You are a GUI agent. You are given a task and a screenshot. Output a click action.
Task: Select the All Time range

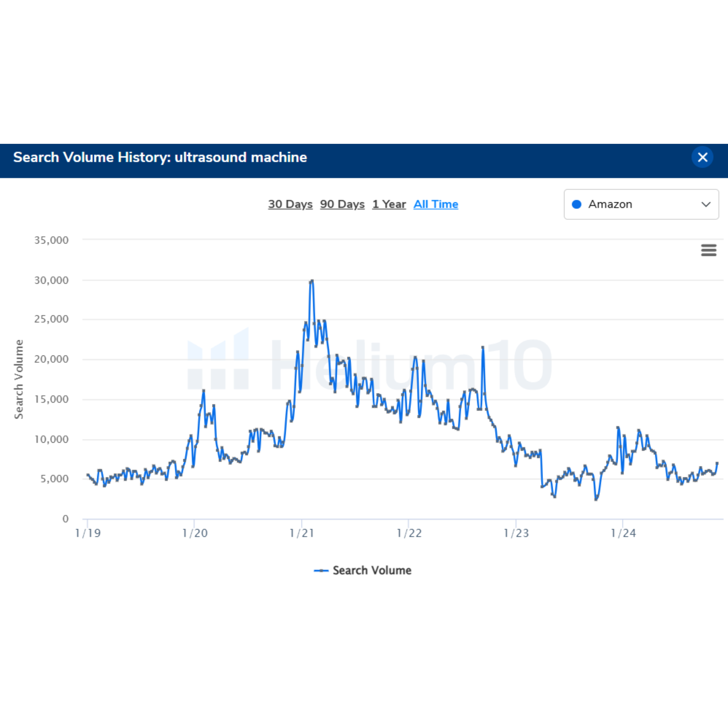[x=436, y=204]
